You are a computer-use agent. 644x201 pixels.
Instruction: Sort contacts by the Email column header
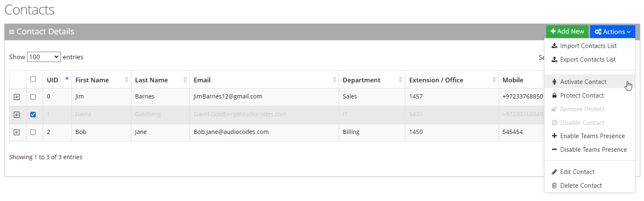[x=202, y=80]
